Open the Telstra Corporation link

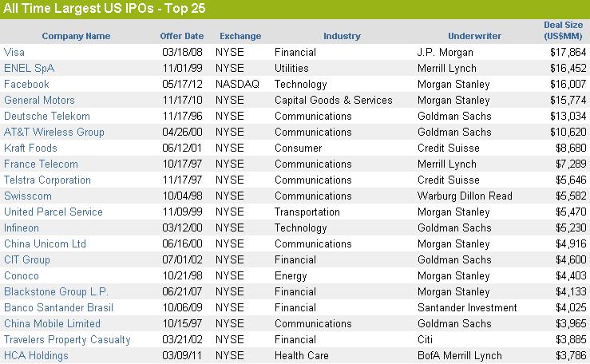coord(47,180)
